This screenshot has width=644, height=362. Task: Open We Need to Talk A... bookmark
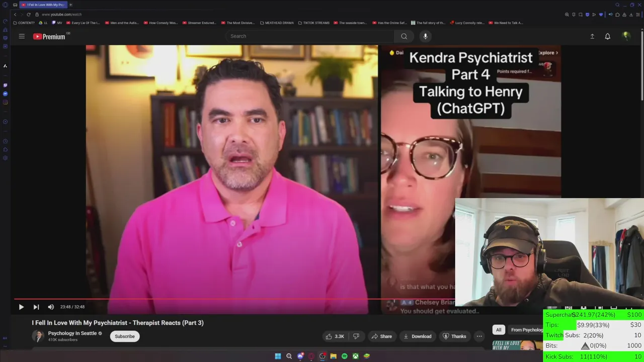coord(506,23)
